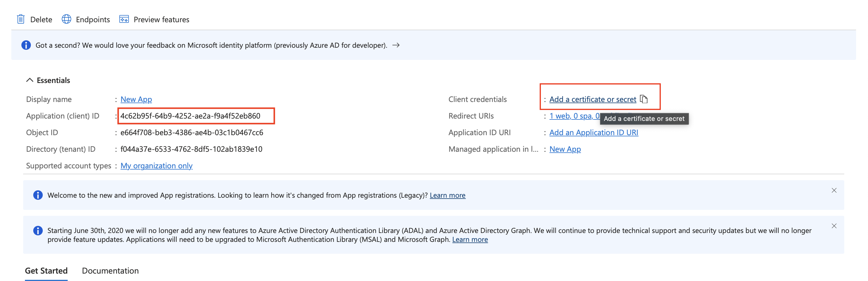The width and height of the screenshot is (868, 281).
Task: Click My organization only under Supported account types
Action: (156, 166)
